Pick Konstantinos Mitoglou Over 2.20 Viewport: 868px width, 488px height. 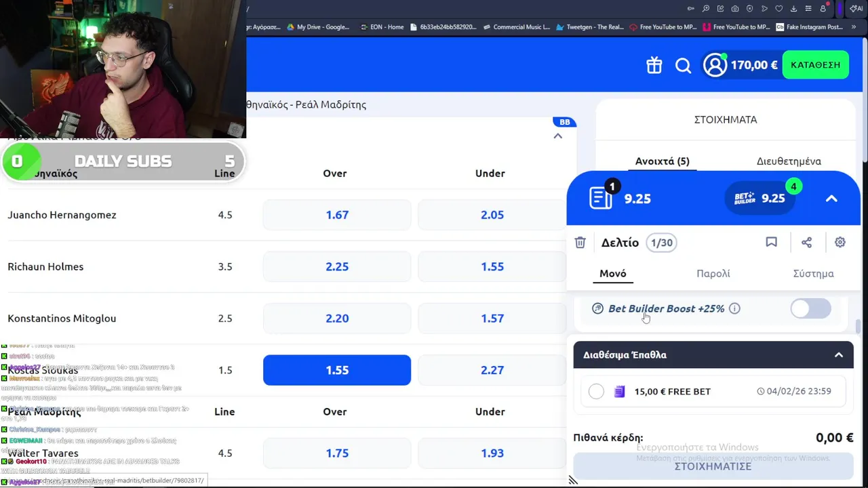pos(337,319)
